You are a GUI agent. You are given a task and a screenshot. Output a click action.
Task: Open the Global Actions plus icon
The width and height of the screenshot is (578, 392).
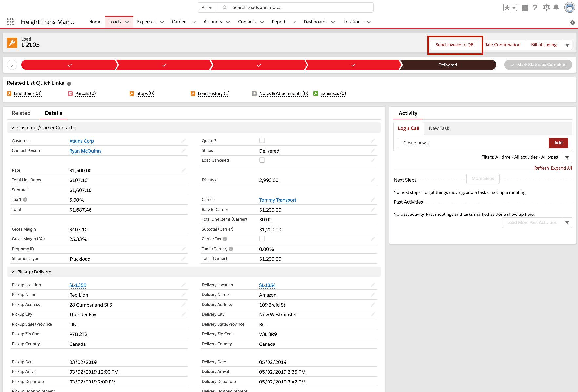coord(525,8)
